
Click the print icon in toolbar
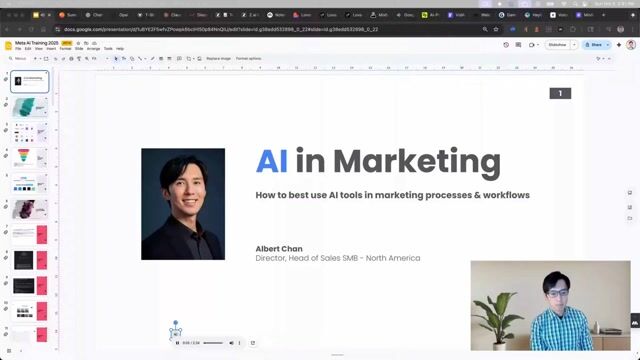pyautogui.click(x=71, y=59)
